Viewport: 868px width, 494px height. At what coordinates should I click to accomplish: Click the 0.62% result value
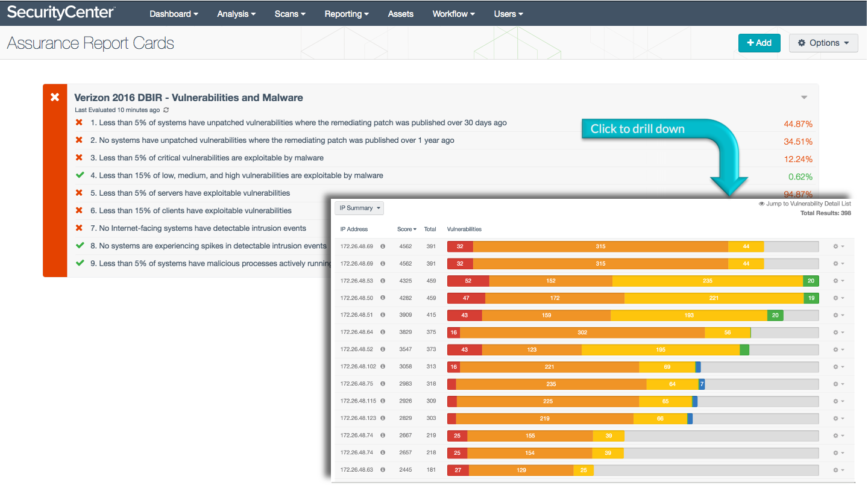tap(800, 177)
